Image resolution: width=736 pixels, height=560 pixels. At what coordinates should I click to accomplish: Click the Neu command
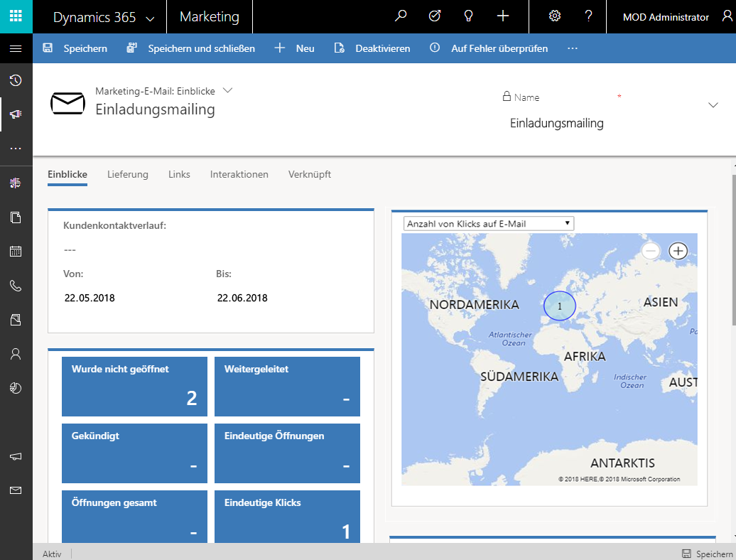[x=294, y=48]
